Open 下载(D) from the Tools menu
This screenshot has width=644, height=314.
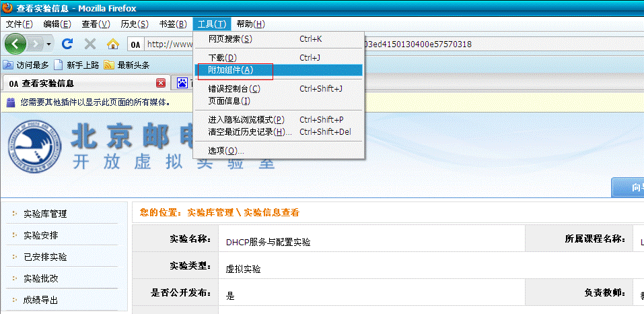pos(223,58)
